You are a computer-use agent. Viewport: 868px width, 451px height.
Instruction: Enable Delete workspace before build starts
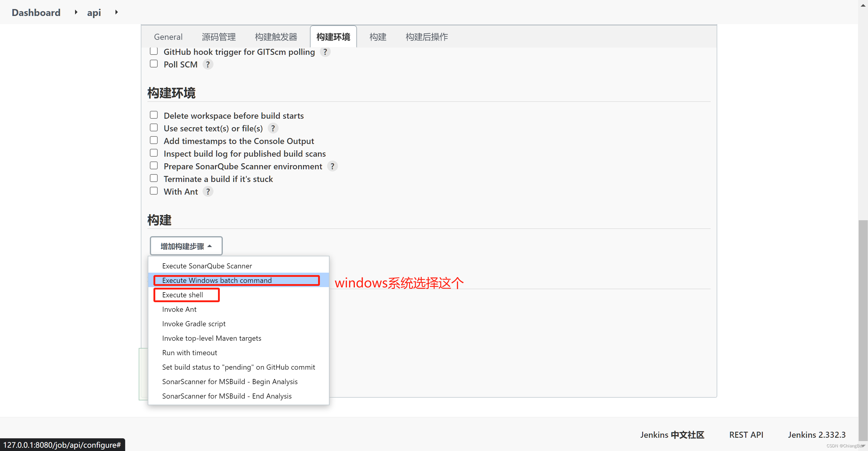[154, 115]
